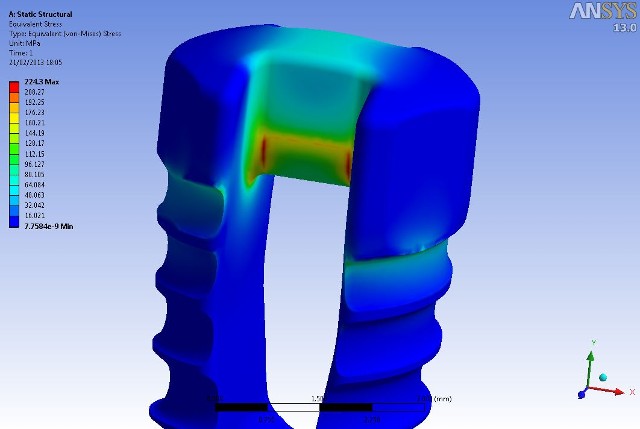
Task: Click the yellow legend band near 160.21
Action: (12, 123)
